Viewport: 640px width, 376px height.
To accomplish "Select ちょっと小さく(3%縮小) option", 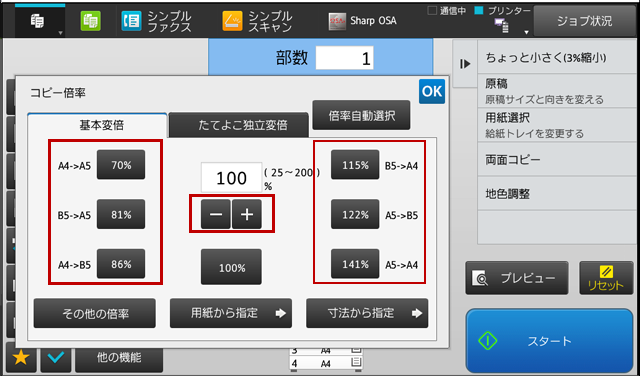I will pyautogui.click(x=557, y=58).
